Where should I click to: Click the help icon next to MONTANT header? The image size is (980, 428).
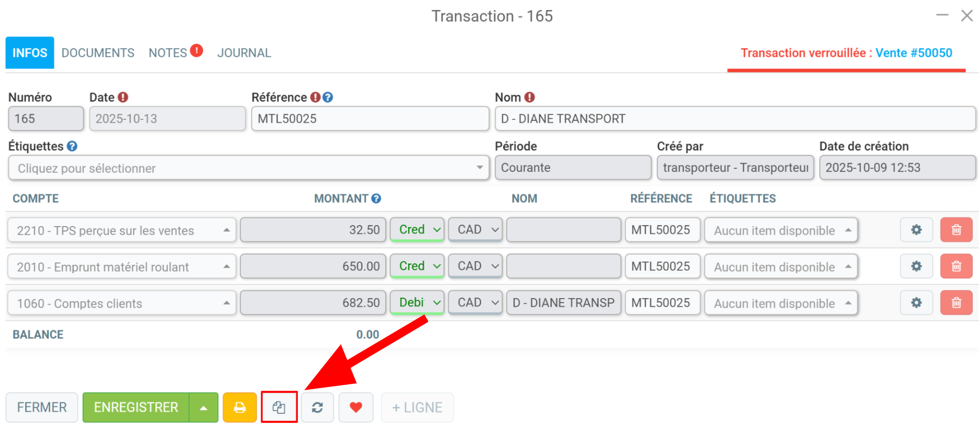pos(376,198)
